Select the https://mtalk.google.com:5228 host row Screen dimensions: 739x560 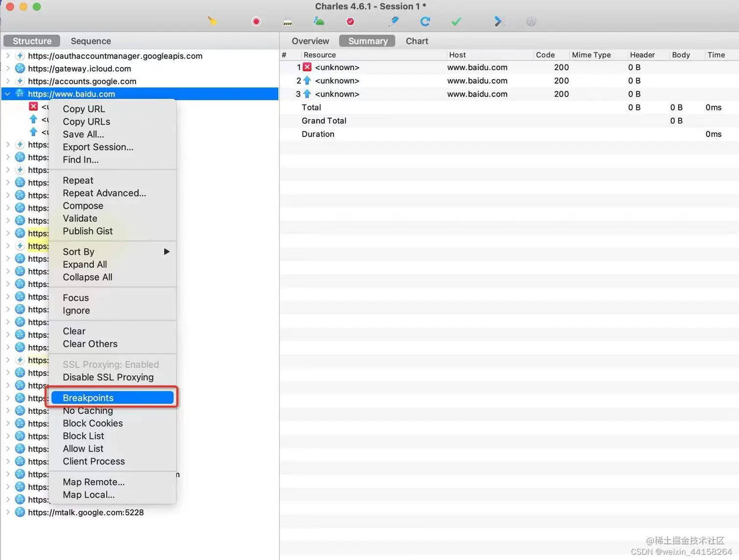140,512
